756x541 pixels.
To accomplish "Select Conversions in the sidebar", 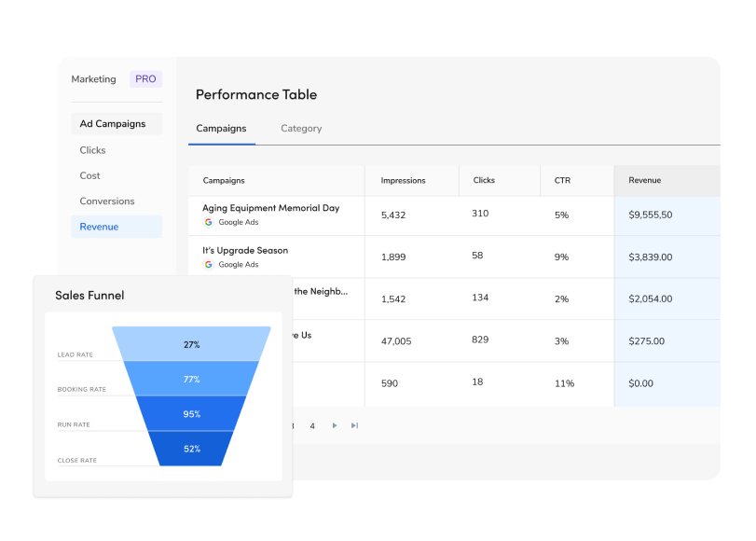I will point(106,201).
